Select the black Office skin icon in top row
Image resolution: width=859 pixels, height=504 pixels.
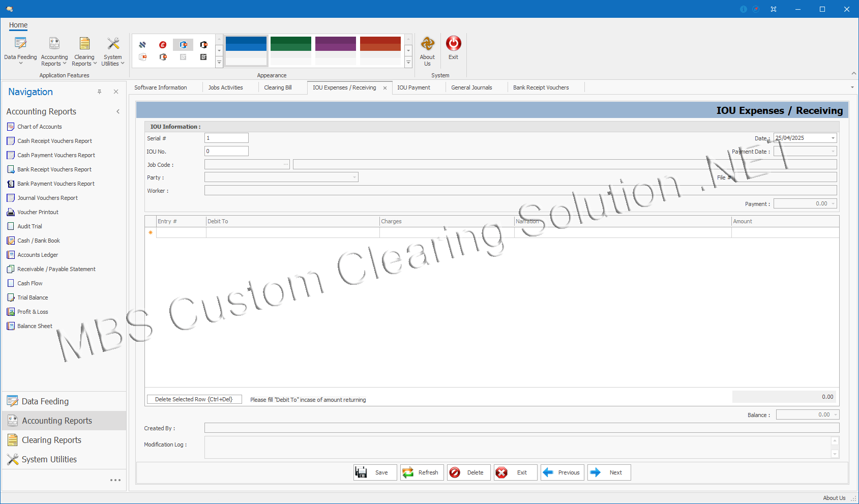pyautogui.click(x=203, y=45)
